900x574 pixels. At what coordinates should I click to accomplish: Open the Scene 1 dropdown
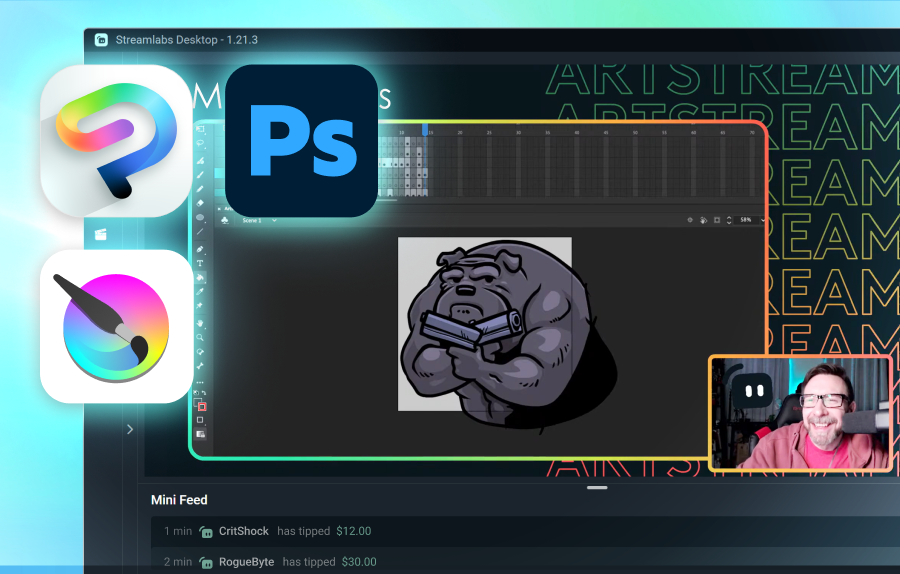(274, 220)
